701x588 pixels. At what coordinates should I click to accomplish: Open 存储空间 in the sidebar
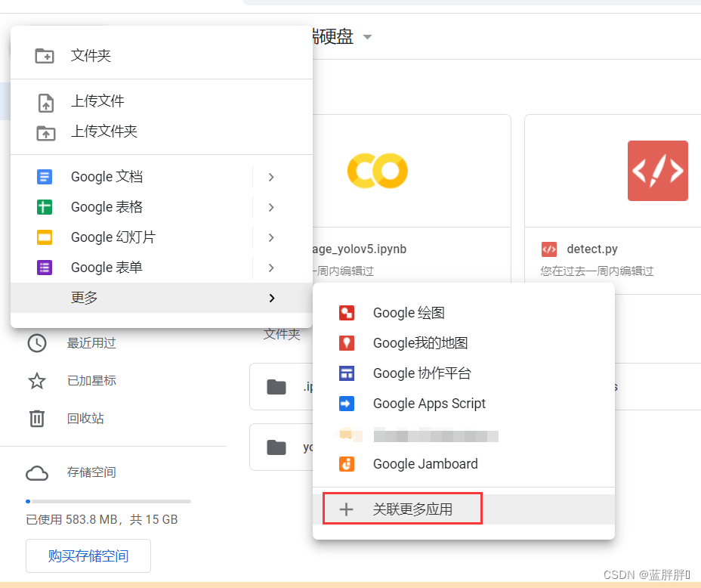(x=91, y=472)
